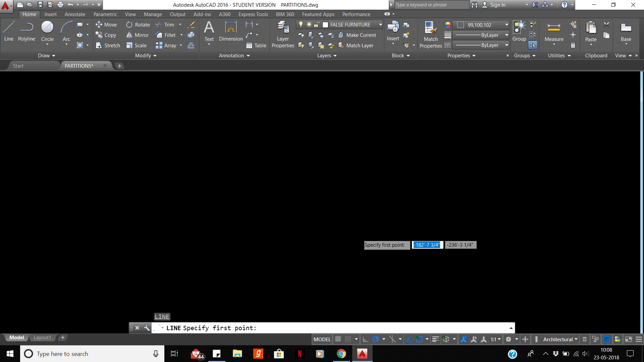Image resolution: width=644 pixels, height=362 pixels.
Task: Switch to the Annotate ribbon tab
Action: (x=74, y=14)
